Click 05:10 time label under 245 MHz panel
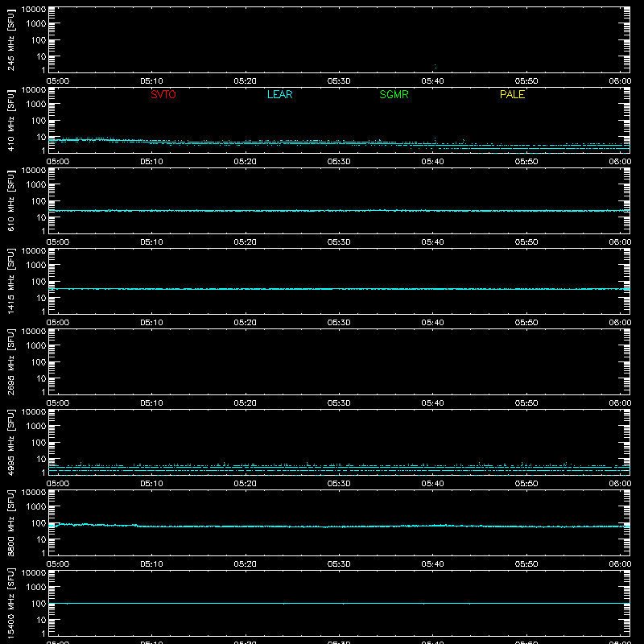This screenshot has height=644, width=644. tap(151, 81)
